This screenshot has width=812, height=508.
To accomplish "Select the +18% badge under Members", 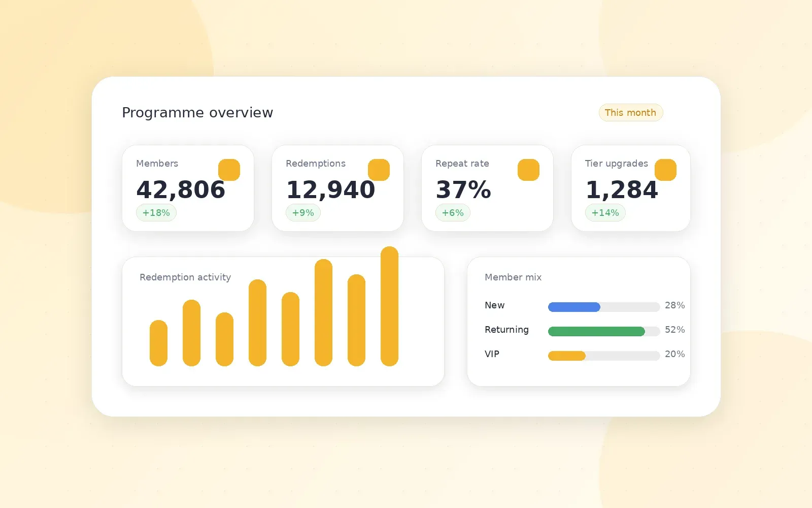I will [x=156, y=213].
